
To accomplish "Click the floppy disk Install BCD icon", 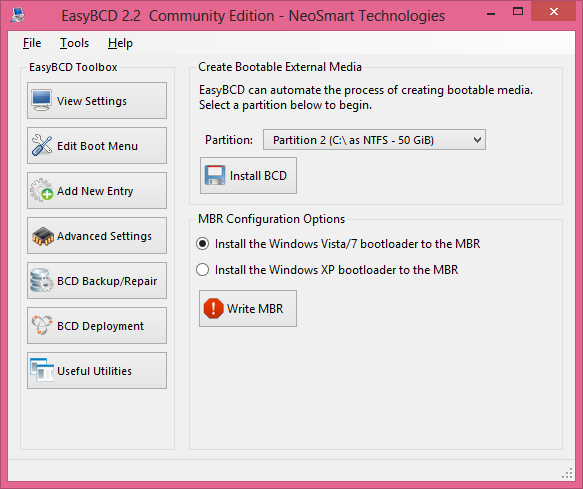I will [215, 175].
